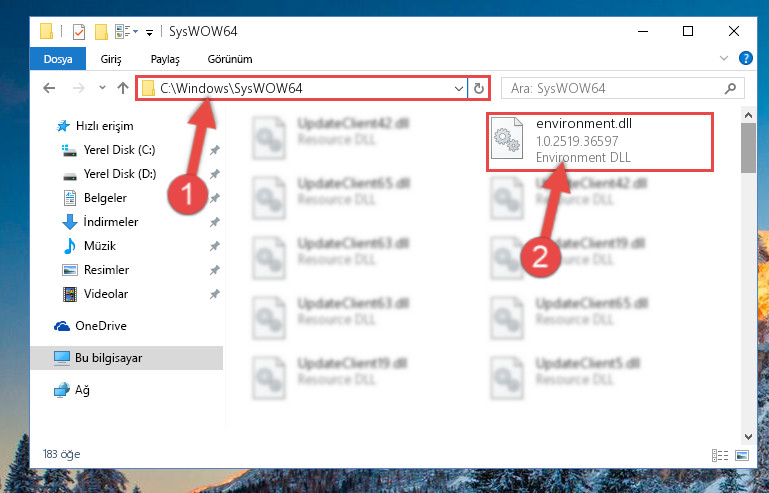Go back with the left arrow
Screen dimensions: 769x493
[49, 88]
